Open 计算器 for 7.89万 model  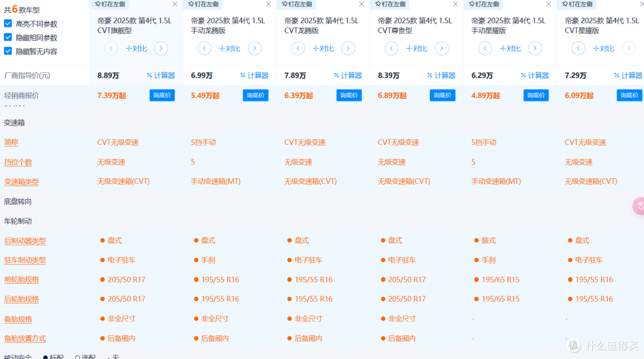click(x=348, y=76)
